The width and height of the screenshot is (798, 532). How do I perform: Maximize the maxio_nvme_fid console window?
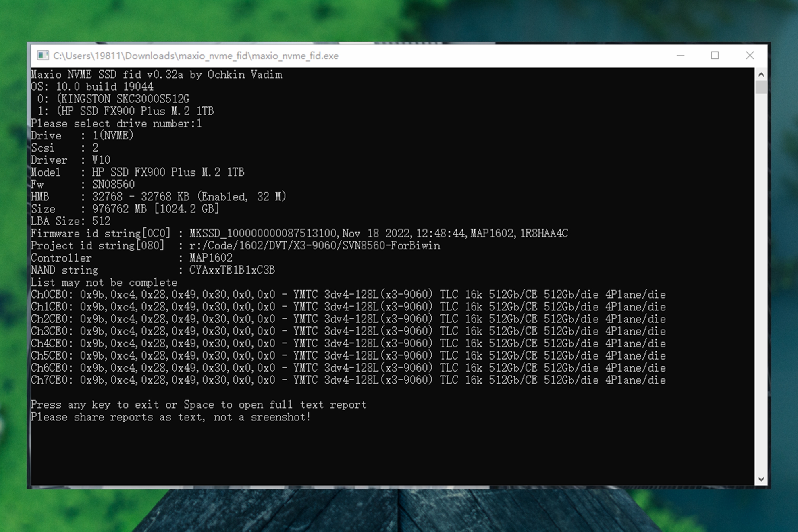coord(715,56)
